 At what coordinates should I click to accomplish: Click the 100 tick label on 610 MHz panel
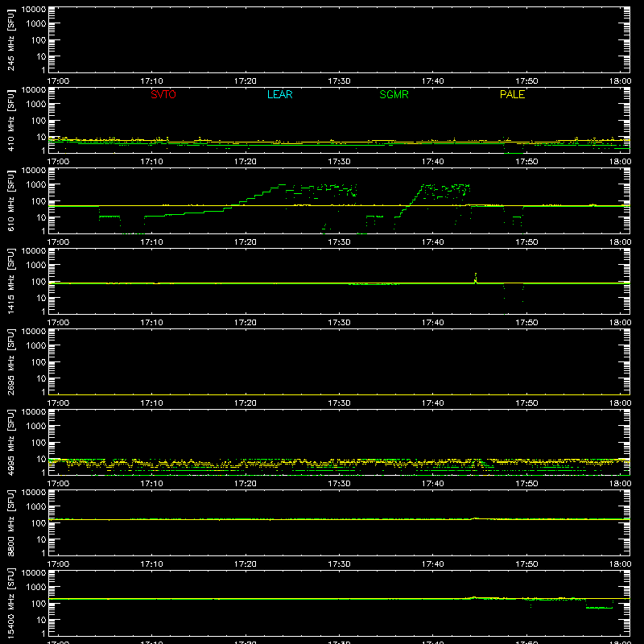pos(39,201)
